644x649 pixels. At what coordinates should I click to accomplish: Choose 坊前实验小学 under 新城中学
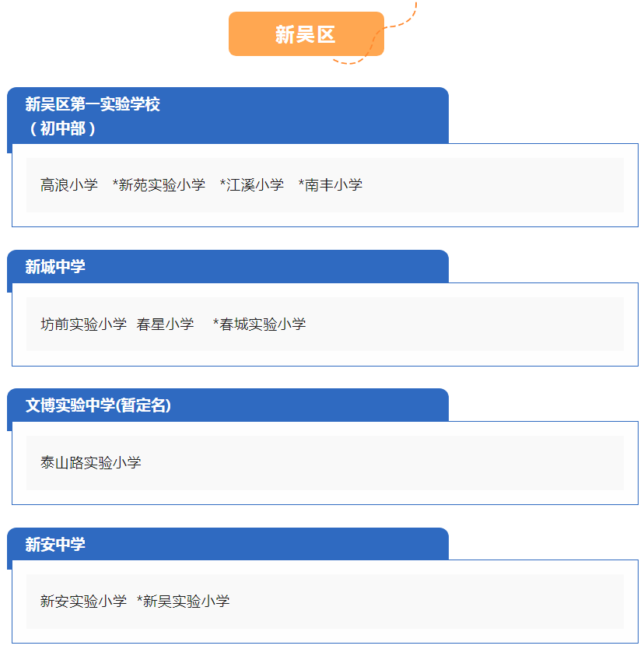pyautogui.click(x=83, y=324)
